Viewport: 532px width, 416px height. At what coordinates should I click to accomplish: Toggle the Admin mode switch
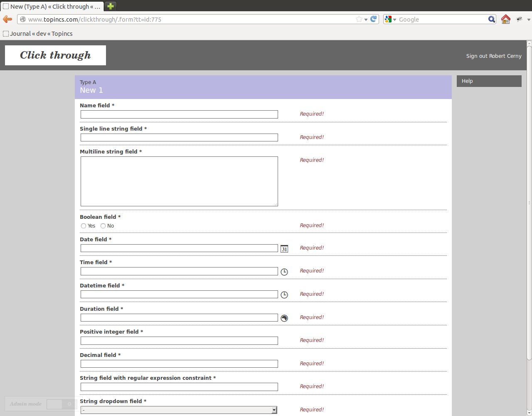point(62,404)
